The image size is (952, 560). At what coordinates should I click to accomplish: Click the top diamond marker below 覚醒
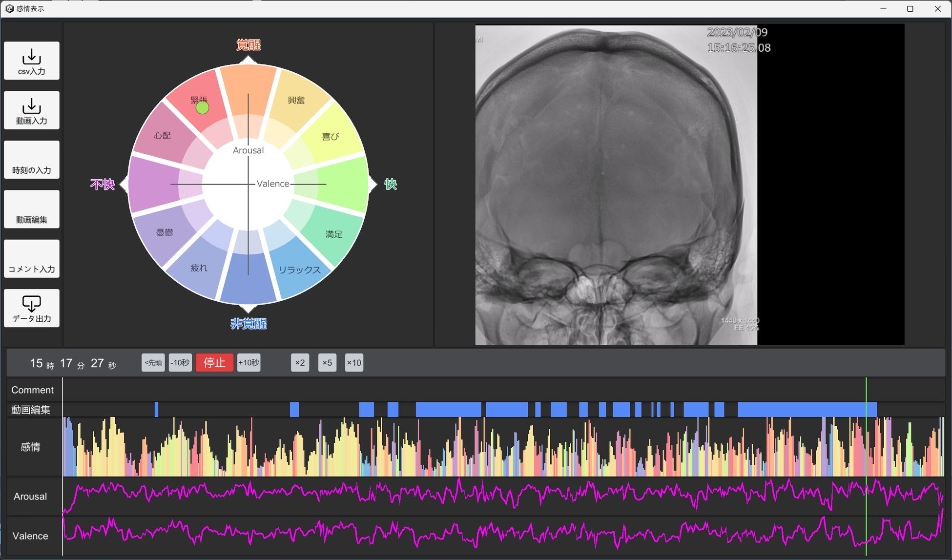click(x=248, y=60)
